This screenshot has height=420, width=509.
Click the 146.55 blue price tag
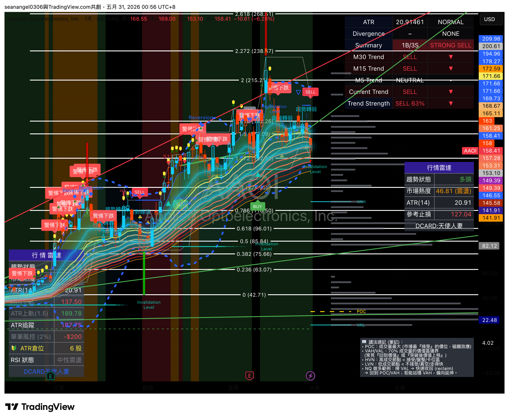(491, 195)
